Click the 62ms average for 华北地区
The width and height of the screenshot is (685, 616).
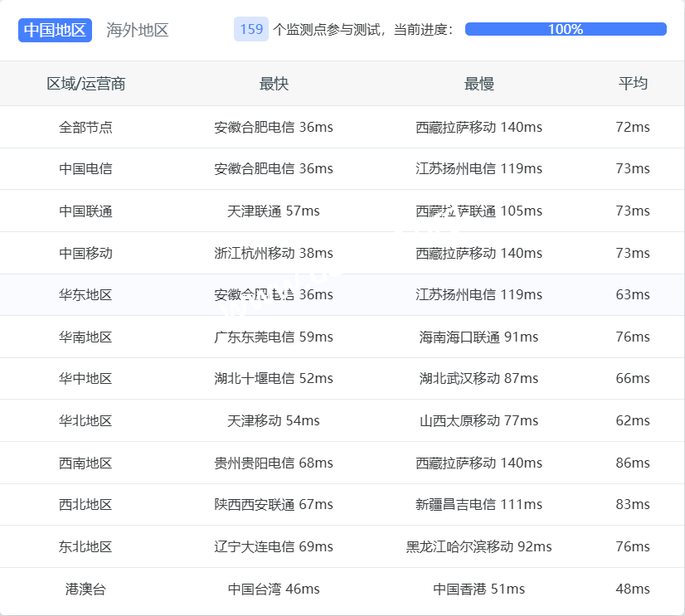(633, 420)
